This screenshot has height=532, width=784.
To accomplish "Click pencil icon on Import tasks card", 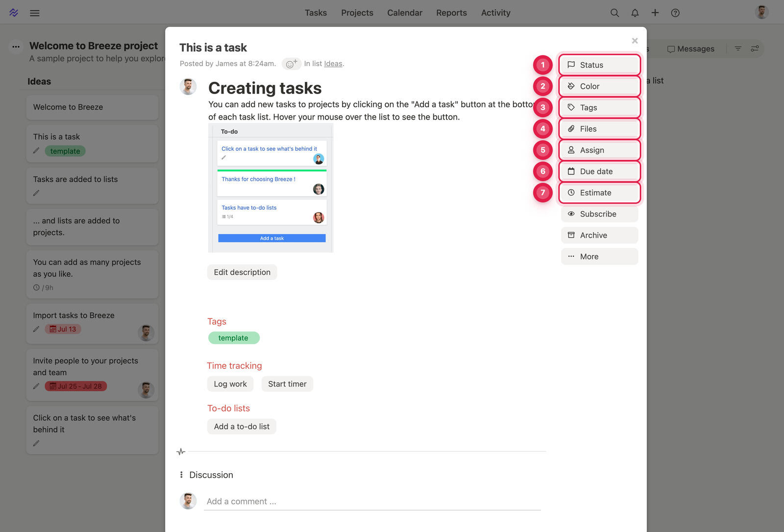I will pos(36,329).
